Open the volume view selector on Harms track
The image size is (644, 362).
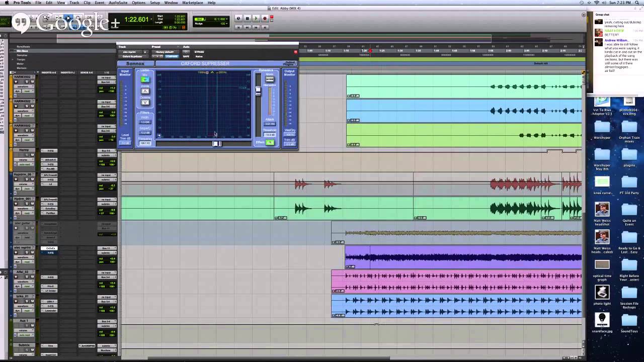tap(24, 160)
